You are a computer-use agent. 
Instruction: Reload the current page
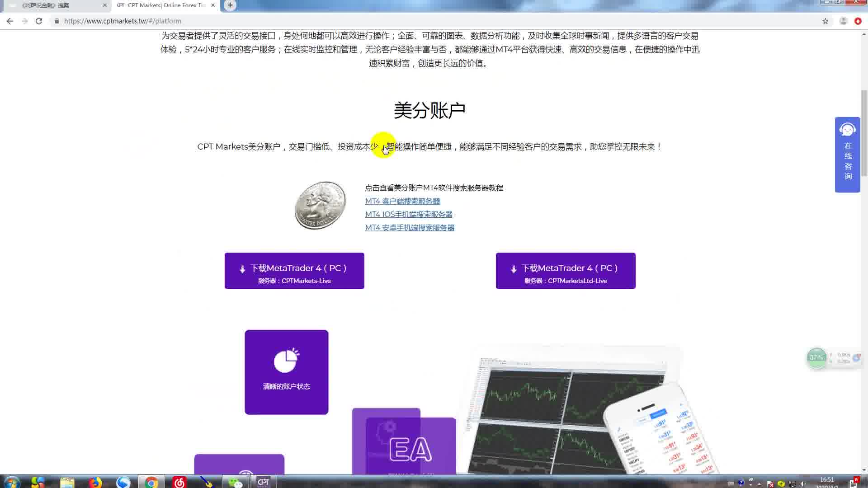(39, 21)
